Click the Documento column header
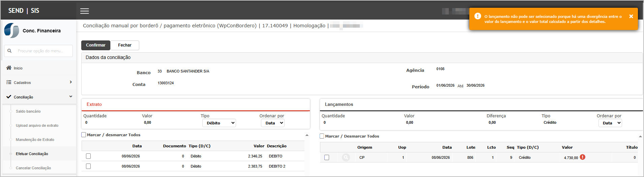This screenshot has height=177, width=644. pos(174,146)
